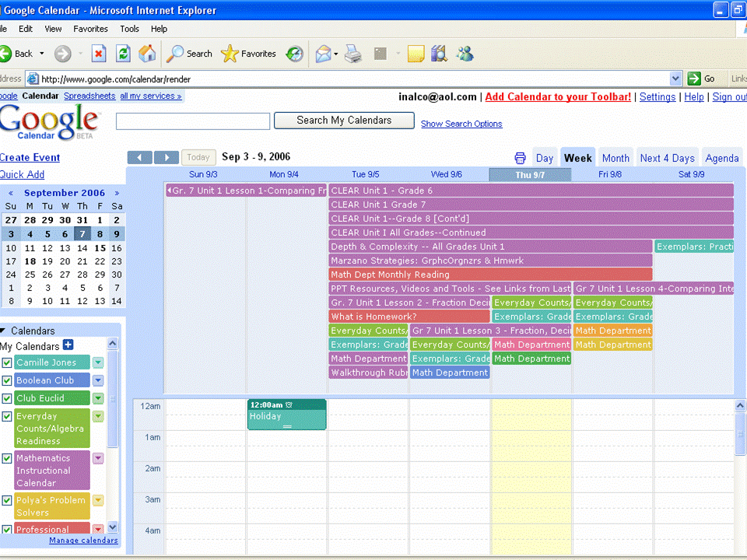747x560 pixels.
Task: Click the Add Calendar to your Toolbar link
Action: coord(558,97)
